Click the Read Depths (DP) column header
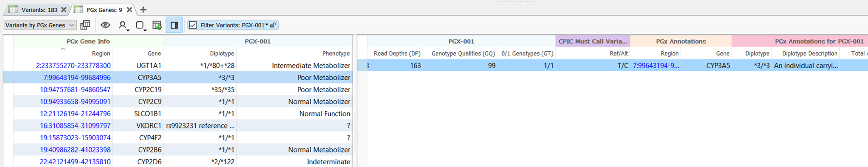Image resolution: width=868 pixels, height=167 pixels. click(x=397, y=54)
